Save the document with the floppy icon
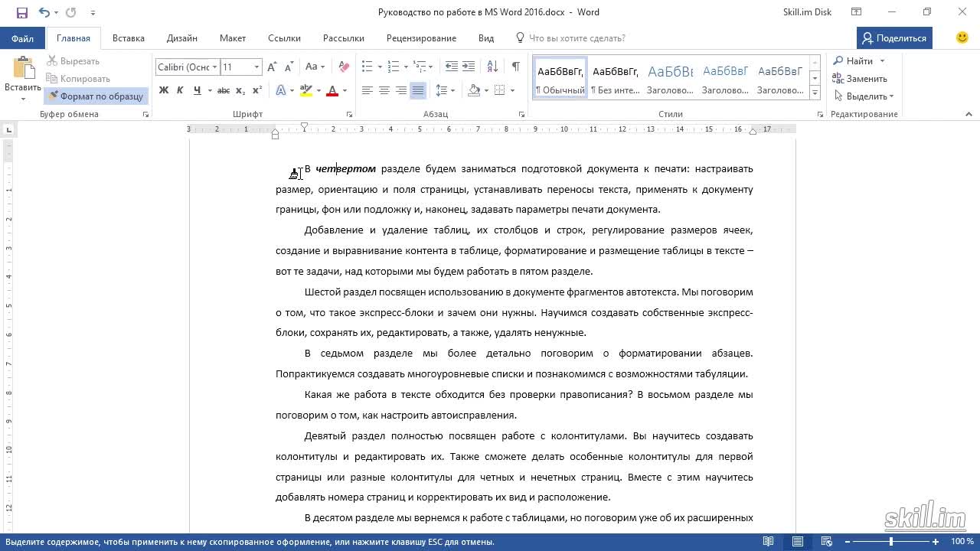Viewport: 980px width, 551px height. 21,12
